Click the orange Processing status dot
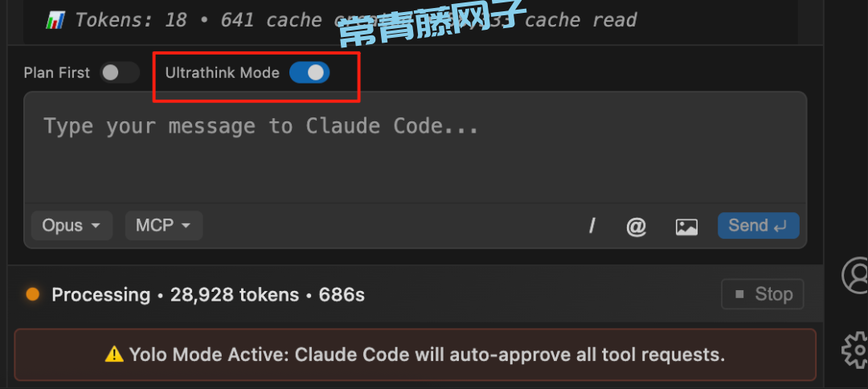Screen dimensions: 868x389 click(x=33, y=294)
